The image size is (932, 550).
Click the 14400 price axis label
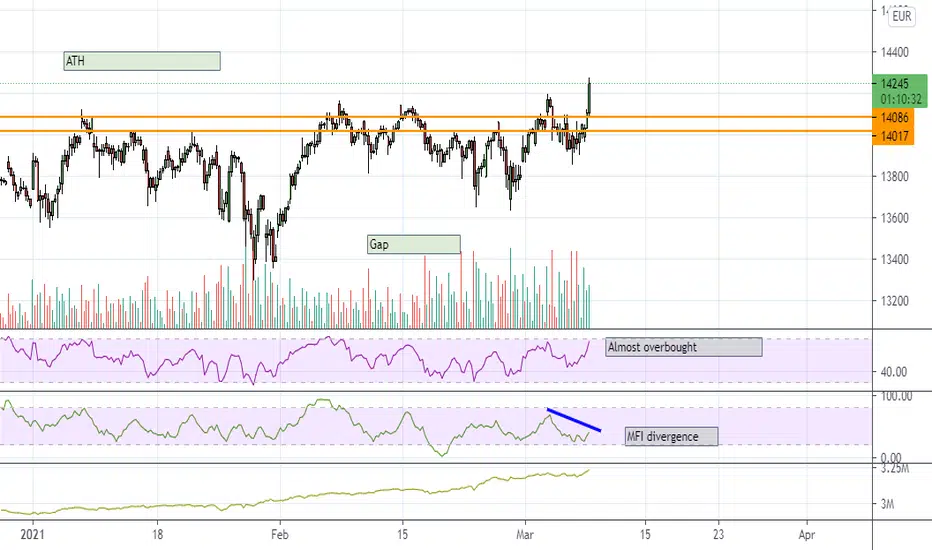(895, 52)
